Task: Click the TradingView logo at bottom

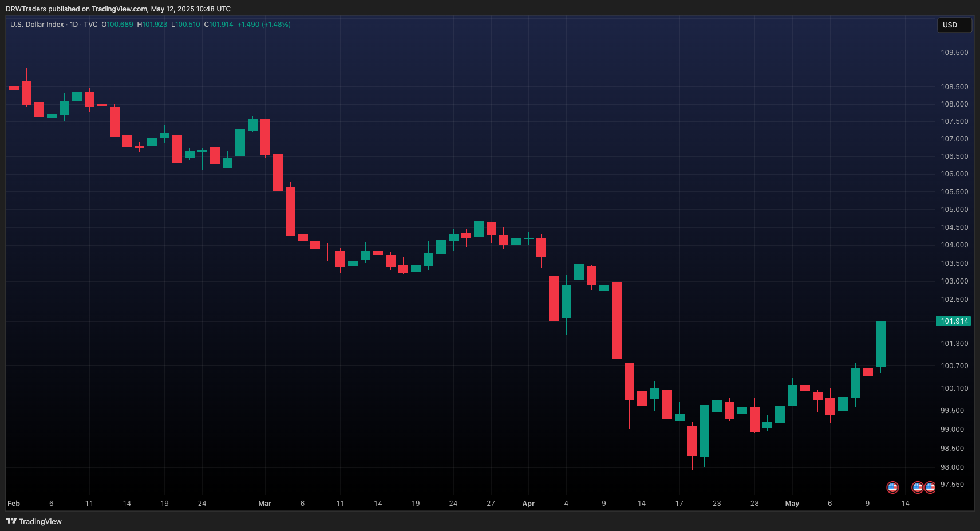Action: [34, 521]
